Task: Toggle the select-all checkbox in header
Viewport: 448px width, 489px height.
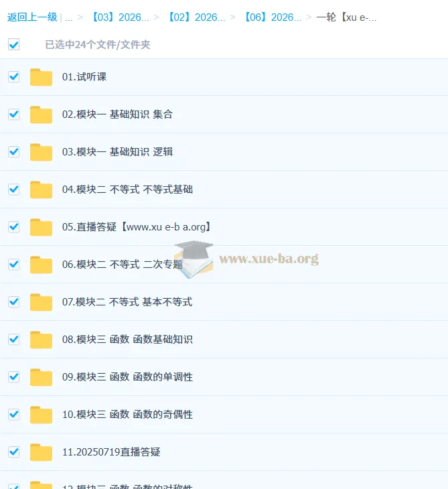Action: tap(13, 44)
